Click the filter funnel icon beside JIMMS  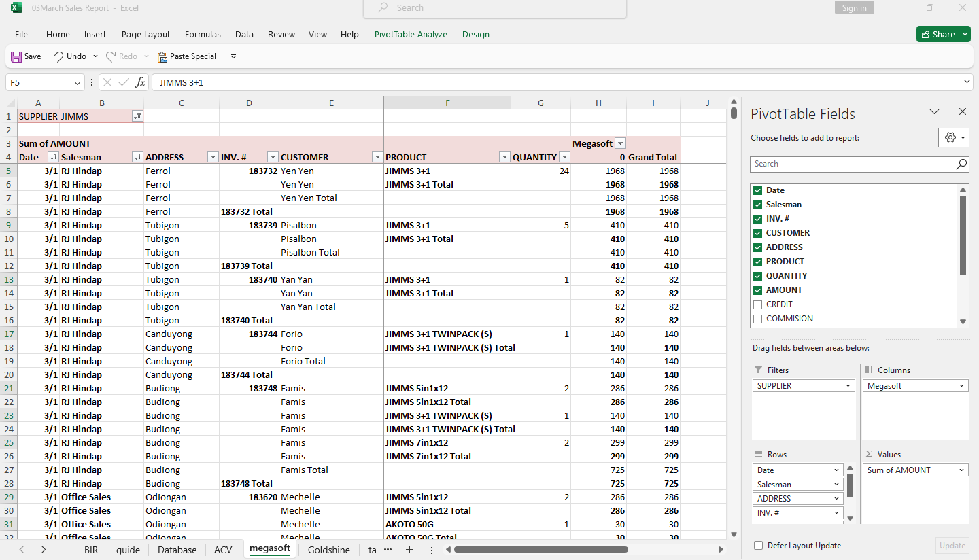tap(137, 116)
